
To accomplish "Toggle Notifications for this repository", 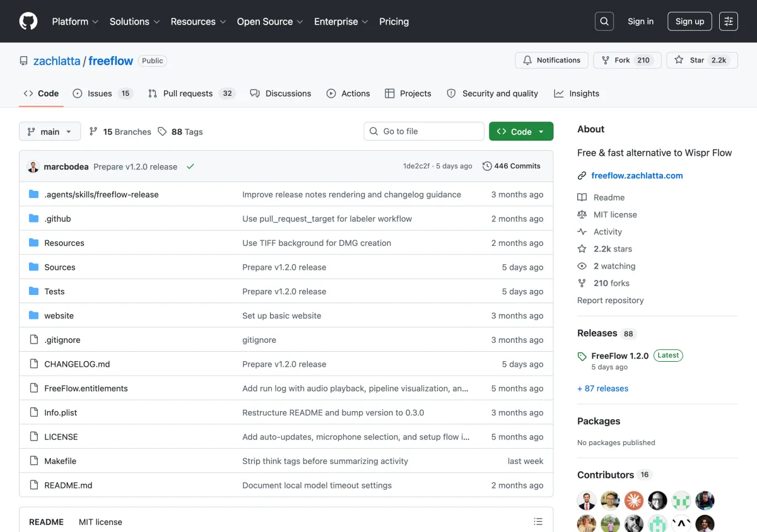I will (x=552, y=61).
